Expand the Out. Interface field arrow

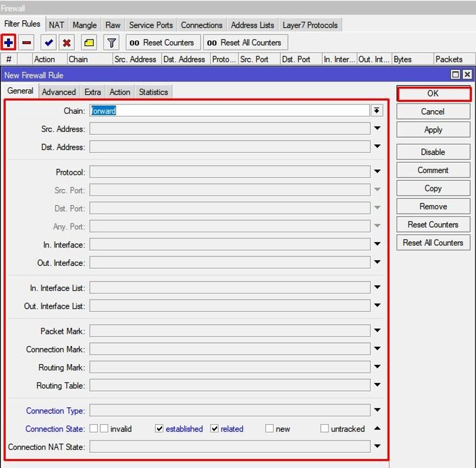point(377,262)
